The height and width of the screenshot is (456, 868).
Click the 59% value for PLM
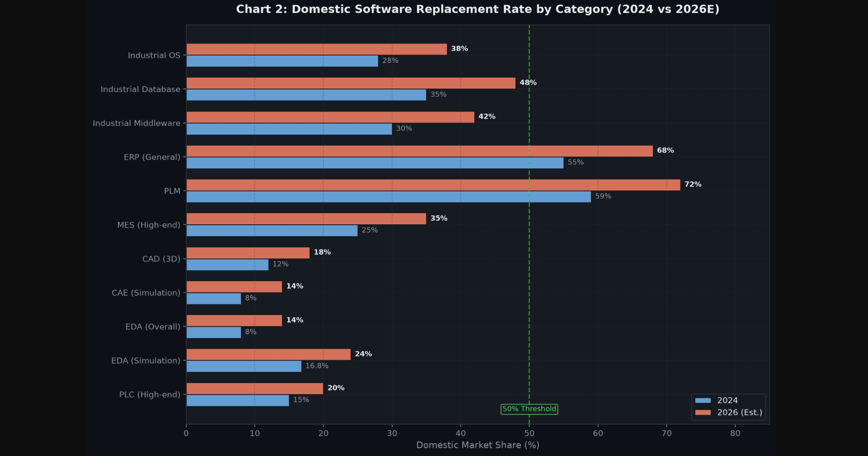tap(603, 196)
